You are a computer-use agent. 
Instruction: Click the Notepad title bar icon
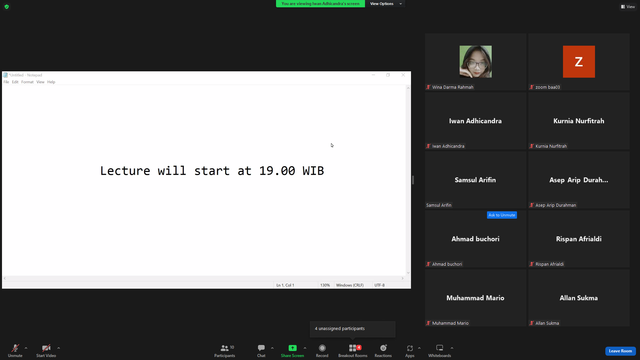(6, 75)
